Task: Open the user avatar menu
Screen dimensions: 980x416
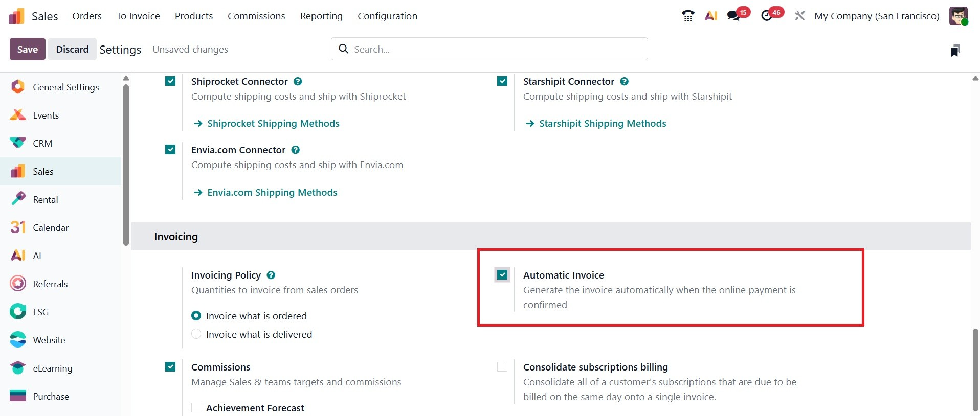Action: [959, 16]
